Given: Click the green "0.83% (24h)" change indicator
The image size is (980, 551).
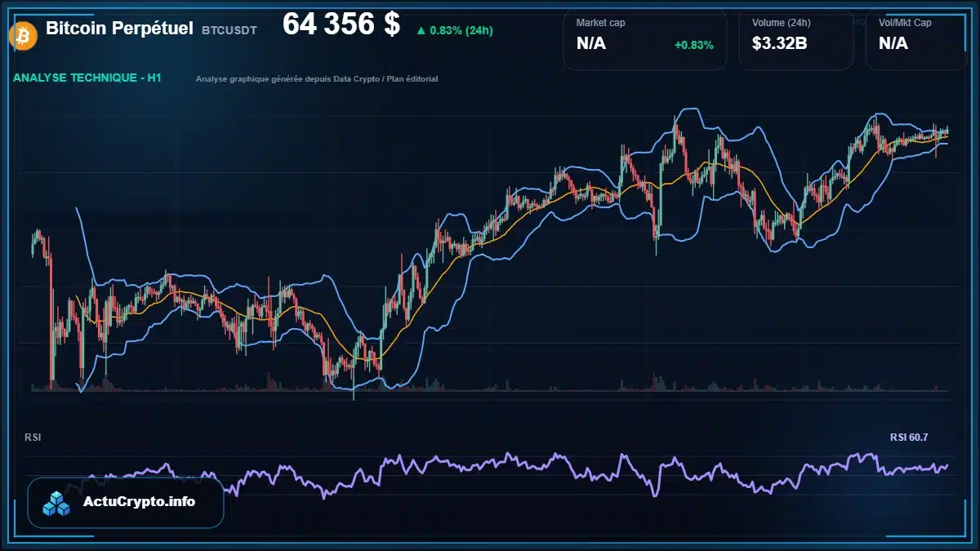Looking at the screenshot, I should [454, 30].
